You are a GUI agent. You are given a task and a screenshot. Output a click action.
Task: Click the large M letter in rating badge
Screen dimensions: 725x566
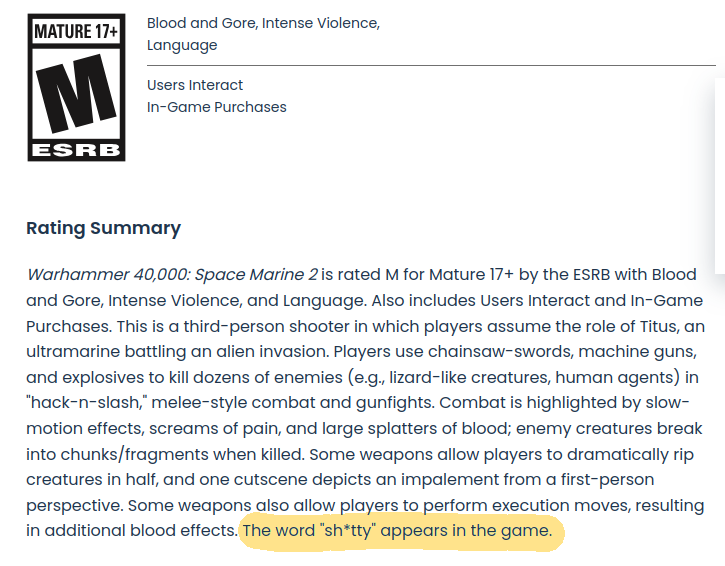pos(76,96)
